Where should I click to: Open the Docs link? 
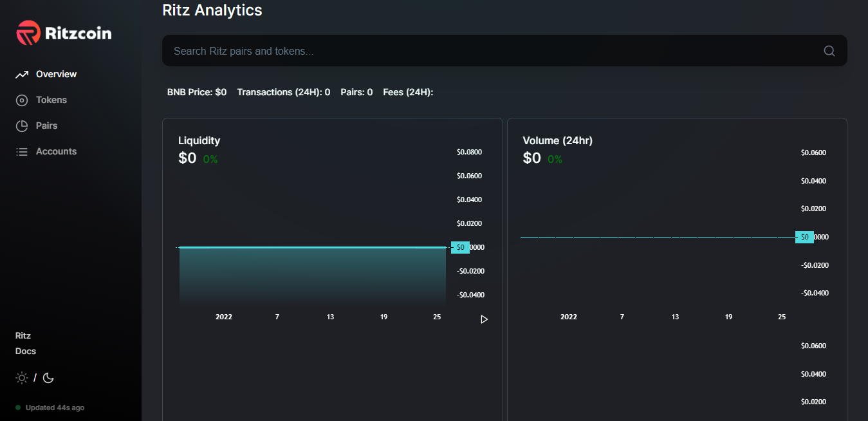pyautogui.click(x=26, y=351)
